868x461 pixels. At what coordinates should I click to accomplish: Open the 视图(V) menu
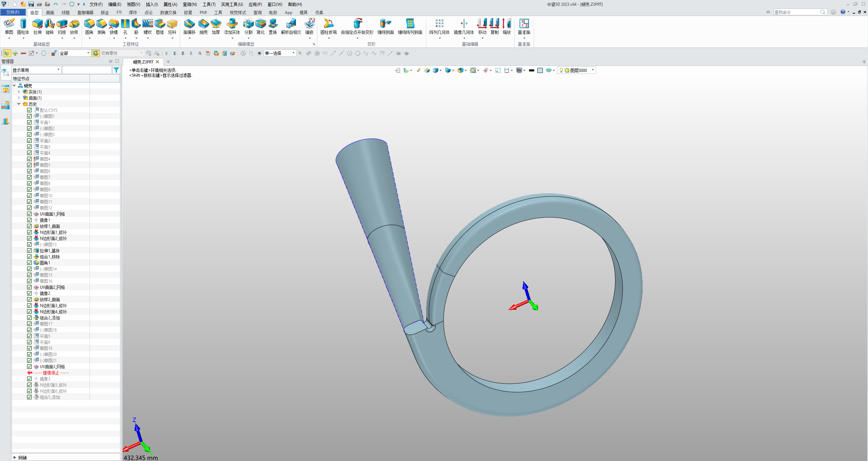pos(133,4)
